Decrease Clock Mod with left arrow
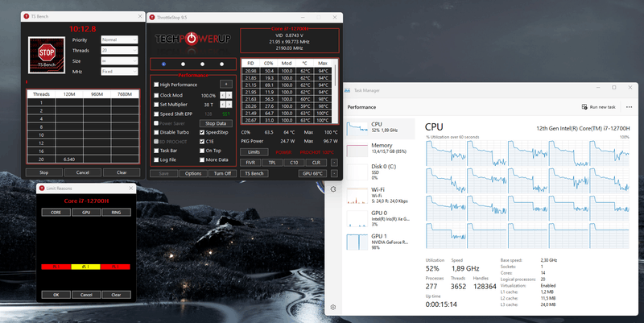This screenshot has width=644, height=323. click(x=223, y=95)
